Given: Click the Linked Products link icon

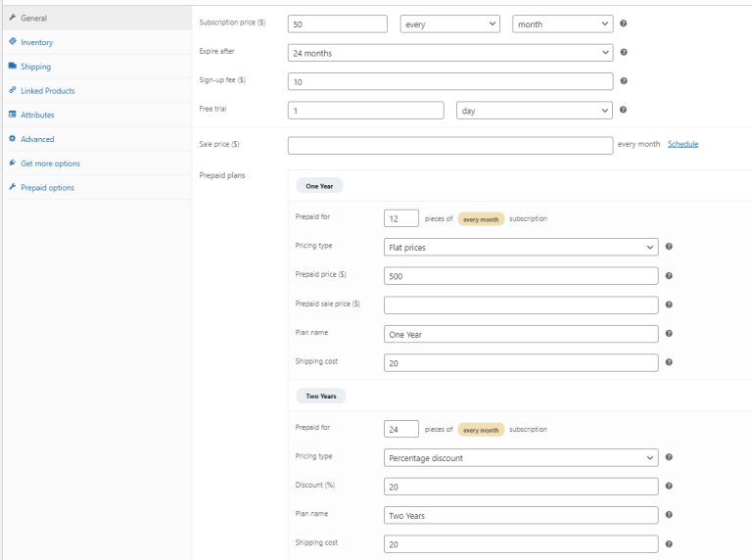Looking at the screenshot, I should (x=13, y=90).
